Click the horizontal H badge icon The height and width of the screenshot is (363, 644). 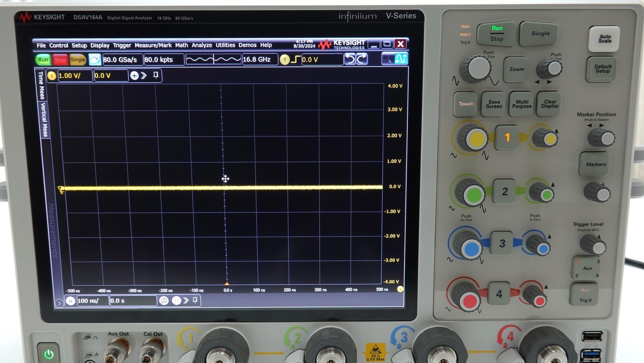coord(70,301)
